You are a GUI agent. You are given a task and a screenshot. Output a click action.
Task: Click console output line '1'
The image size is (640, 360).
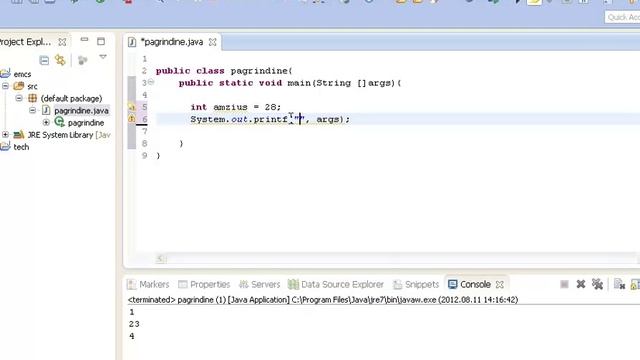click(131, 312)
